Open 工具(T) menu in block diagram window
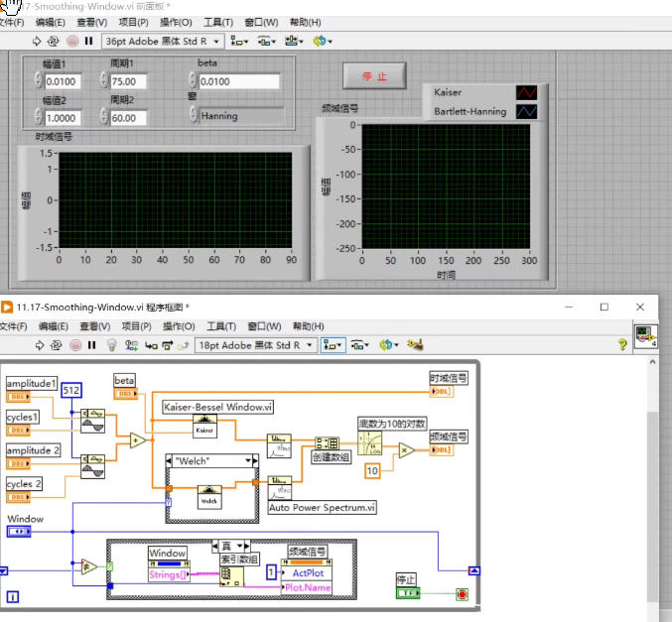Viewport: 672px width, 622px height. click(221, 326)
